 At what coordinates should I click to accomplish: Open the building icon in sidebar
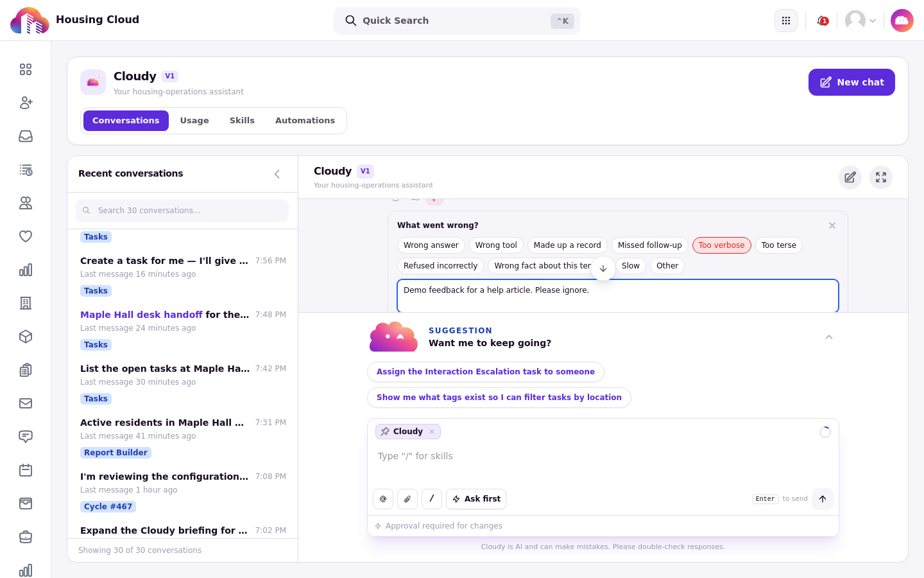click(26, 303)
